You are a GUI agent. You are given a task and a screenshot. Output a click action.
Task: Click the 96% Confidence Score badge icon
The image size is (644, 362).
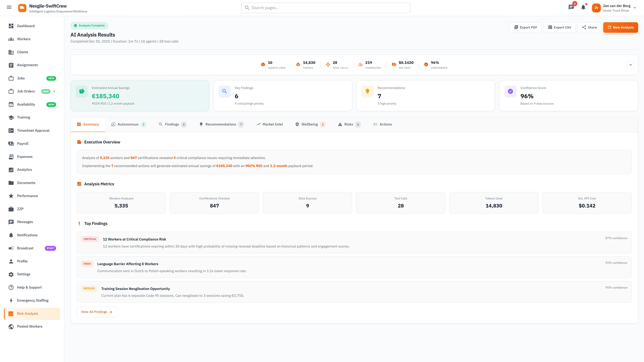tap(510, 92)
